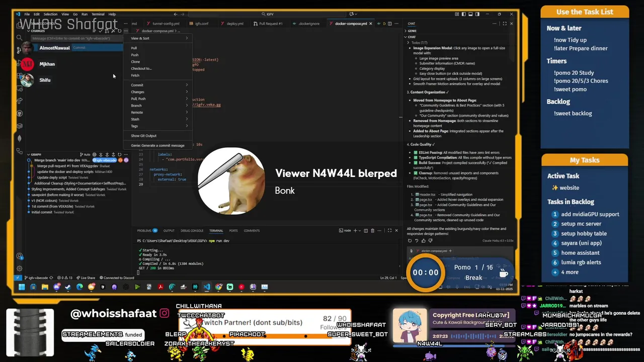This screenshot has height=362, width=644.
Task: Split the editor to the right
Action: pos(390,24)
